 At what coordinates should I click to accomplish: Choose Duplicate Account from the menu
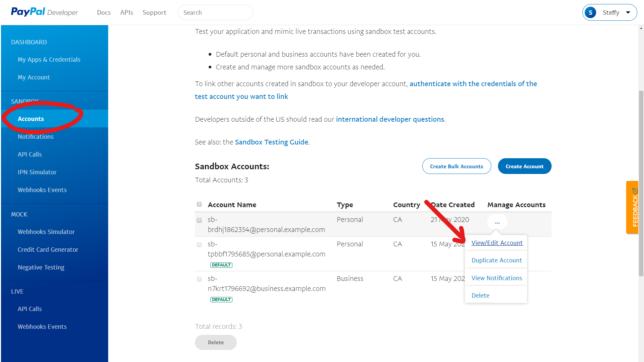point(496,260)
